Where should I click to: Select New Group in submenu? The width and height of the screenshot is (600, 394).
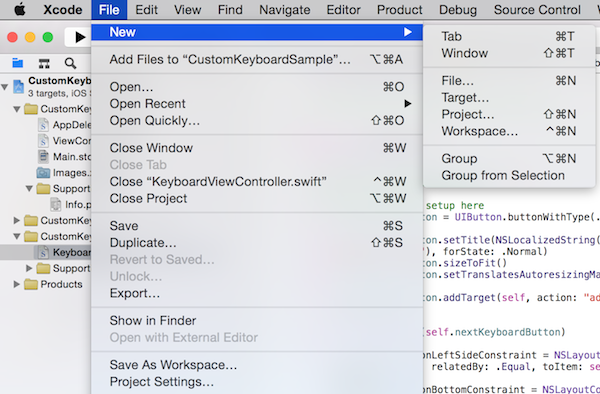509,158
